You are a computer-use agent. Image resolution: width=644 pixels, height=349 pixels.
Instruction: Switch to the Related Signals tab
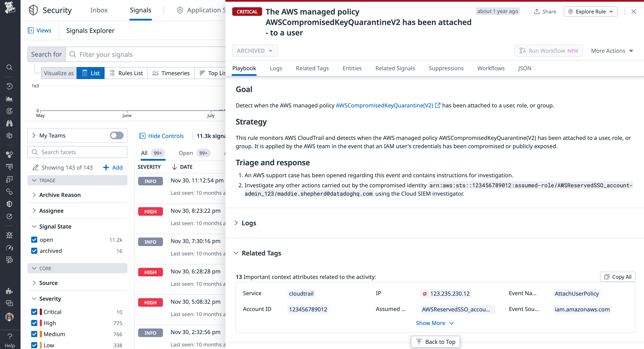click(395, 68)
